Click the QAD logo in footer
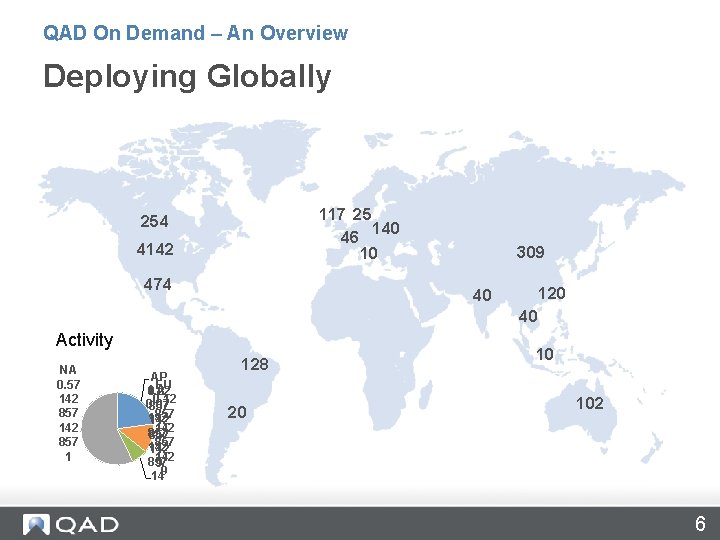The width and height of the screenshot is (720, 540). click(71, 524)
